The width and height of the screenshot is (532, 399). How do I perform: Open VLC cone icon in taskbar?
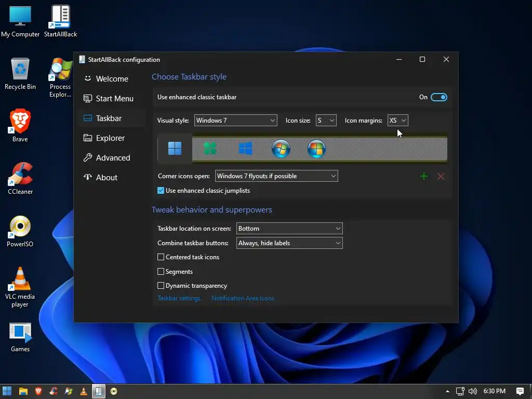84,391
